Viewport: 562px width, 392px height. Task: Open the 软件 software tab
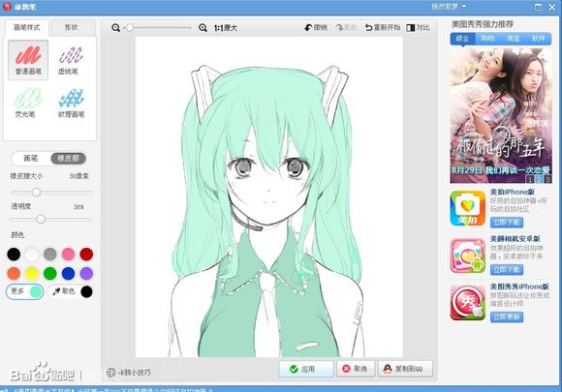click(x=539, y=39)
